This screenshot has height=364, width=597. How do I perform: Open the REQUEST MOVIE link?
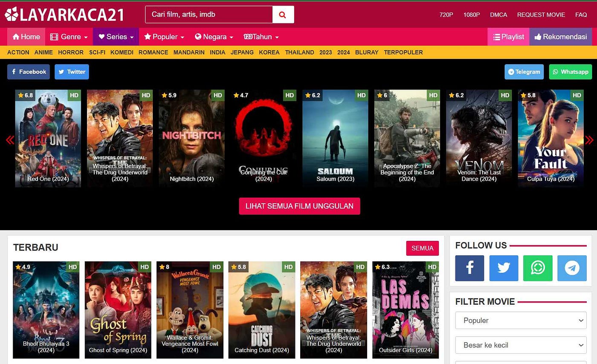coord(541,14)
